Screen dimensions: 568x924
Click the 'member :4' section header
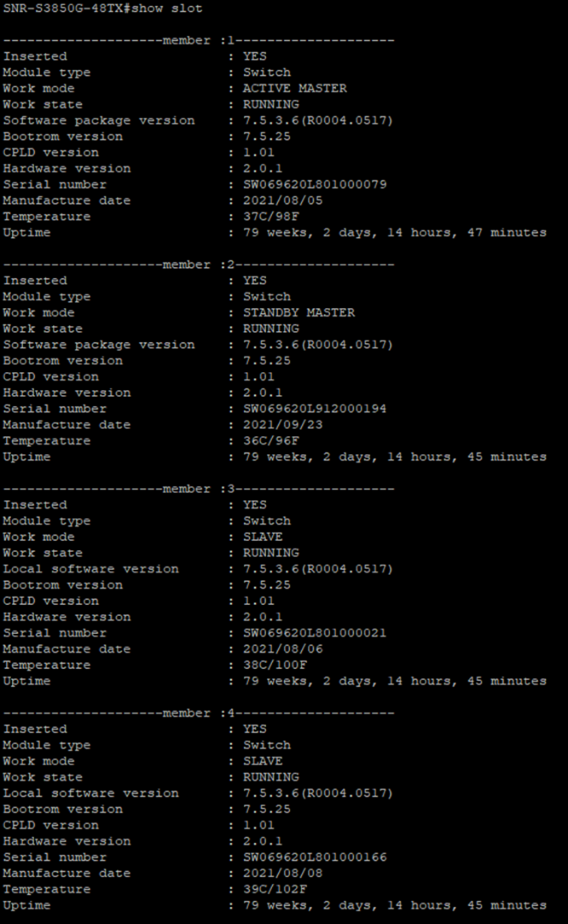pyautogui.click(x=198, y=713)
